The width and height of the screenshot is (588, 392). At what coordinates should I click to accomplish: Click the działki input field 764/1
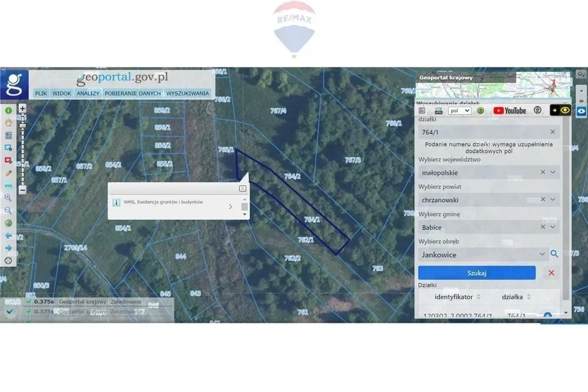click(x=482, y=132)
